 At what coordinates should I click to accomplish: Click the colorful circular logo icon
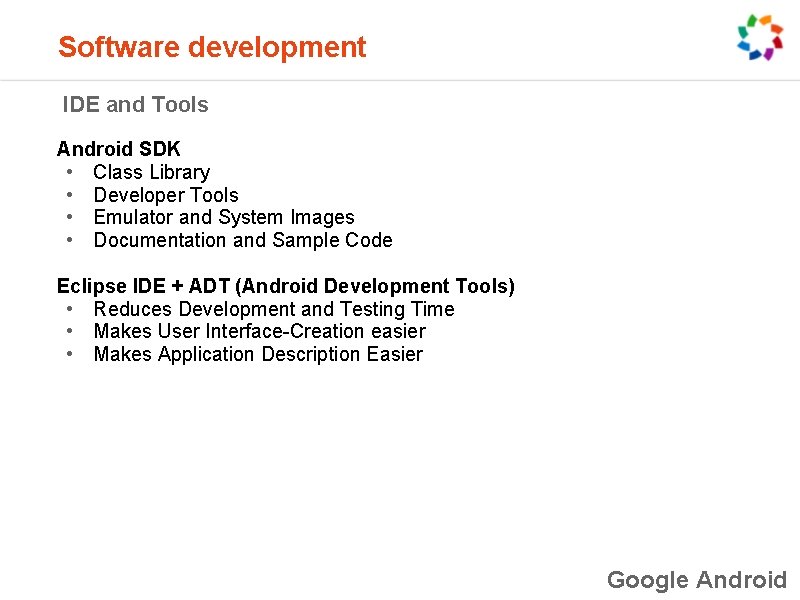point(760,37)
